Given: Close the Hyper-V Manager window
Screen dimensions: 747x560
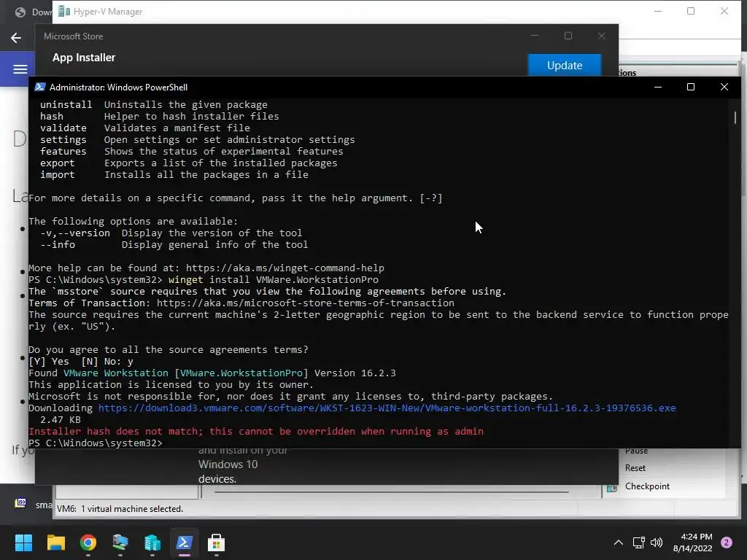Looking at the screenshot, I should [724, 11].
